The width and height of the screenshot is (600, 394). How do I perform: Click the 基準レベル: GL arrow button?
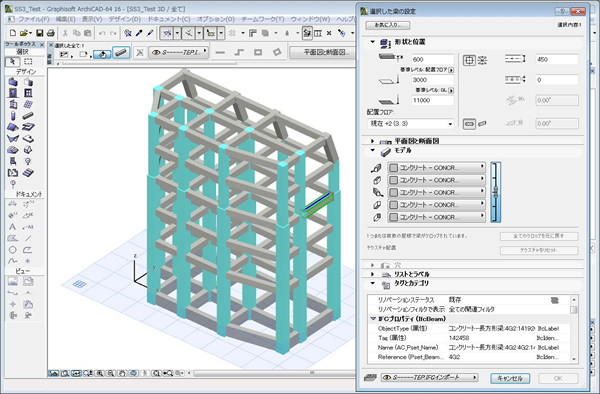click(x=451, y=90)
